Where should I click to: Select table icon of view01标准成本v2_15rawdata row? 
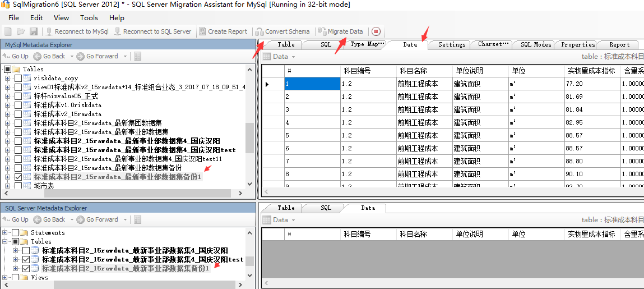(x=27, y=87)
